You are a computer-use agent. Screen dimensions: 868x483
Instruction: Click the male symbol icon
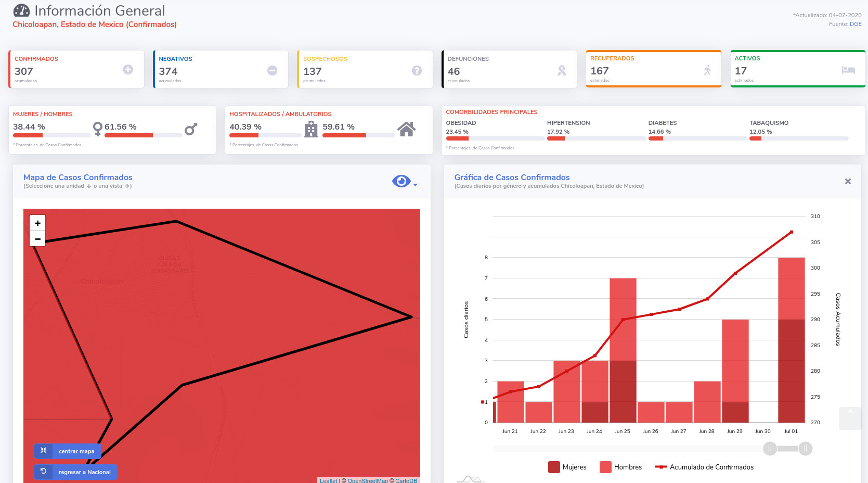[191, 129]
